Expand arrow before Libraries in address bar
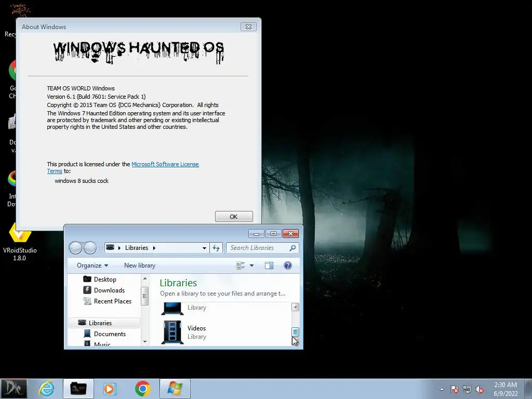Screen dimensions: 532x399 119,248
